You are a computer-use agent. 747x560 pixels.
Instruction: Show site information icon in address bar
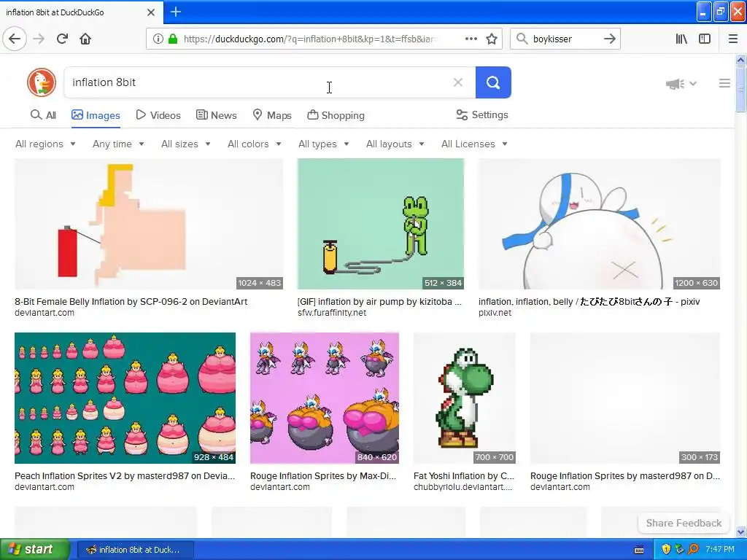click(158, 39)
